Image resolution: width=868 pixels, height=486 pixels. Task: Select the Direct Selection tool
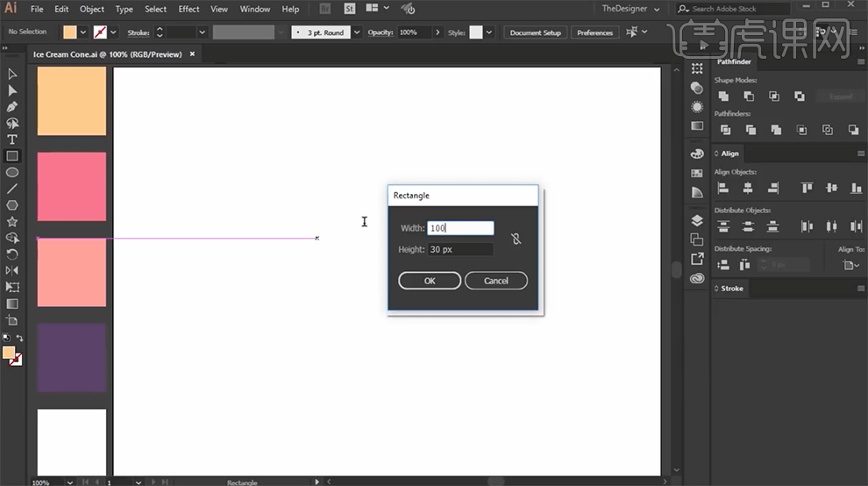coord(12,90)
